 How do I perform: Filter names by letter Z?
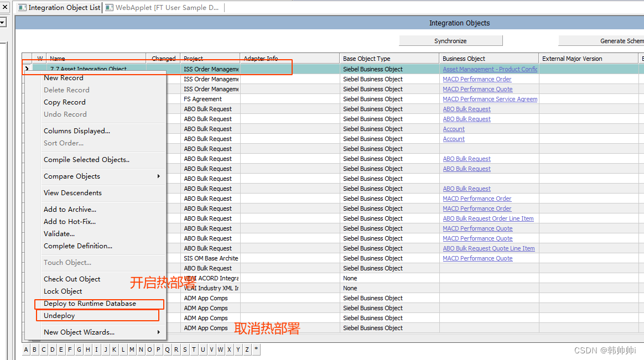coord(247,349)
